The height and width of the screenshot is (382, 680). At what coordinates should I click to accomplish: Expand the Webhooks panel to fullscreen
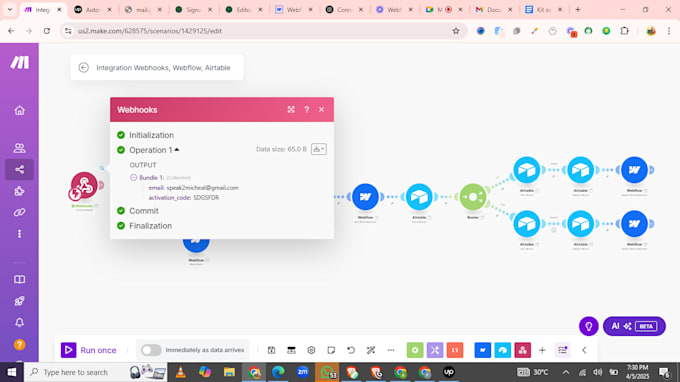(291, 110)
